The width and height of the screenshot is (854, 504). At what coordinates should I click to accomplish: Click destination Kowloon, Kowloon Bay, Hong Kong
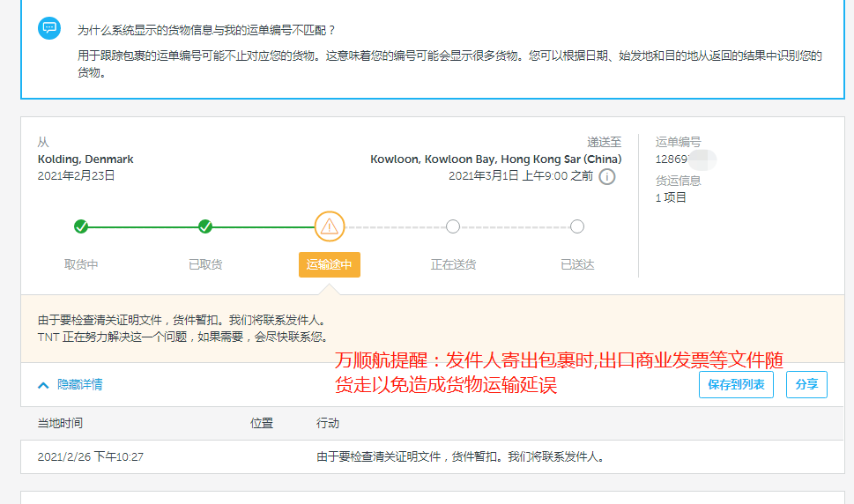point(495,159)
